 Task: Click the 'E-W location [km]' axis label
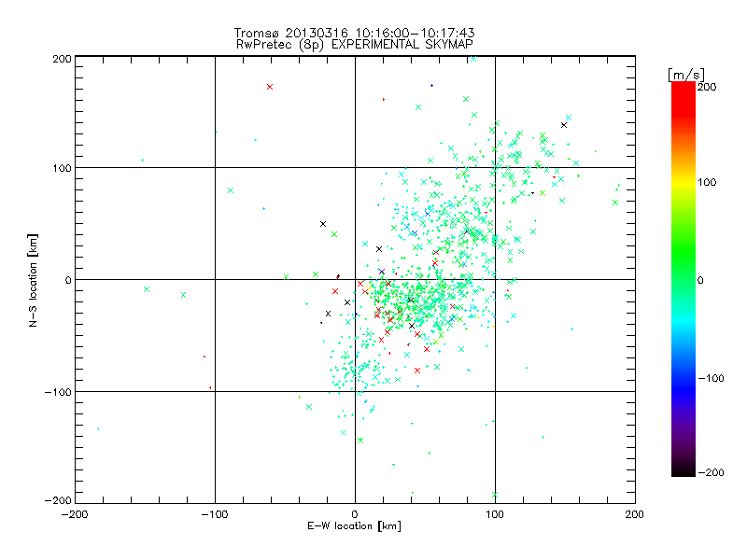pyautogui.click(x=355, y=526)
